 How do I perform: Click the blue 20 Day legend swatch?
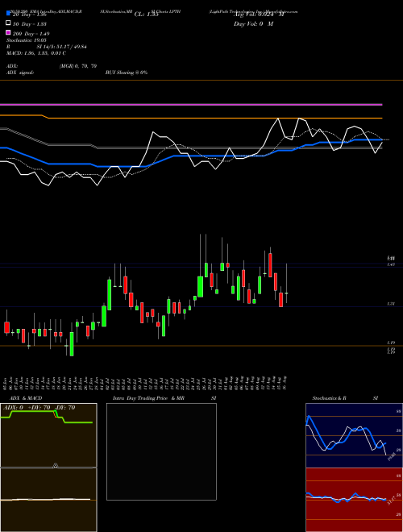tap(8, 14)
